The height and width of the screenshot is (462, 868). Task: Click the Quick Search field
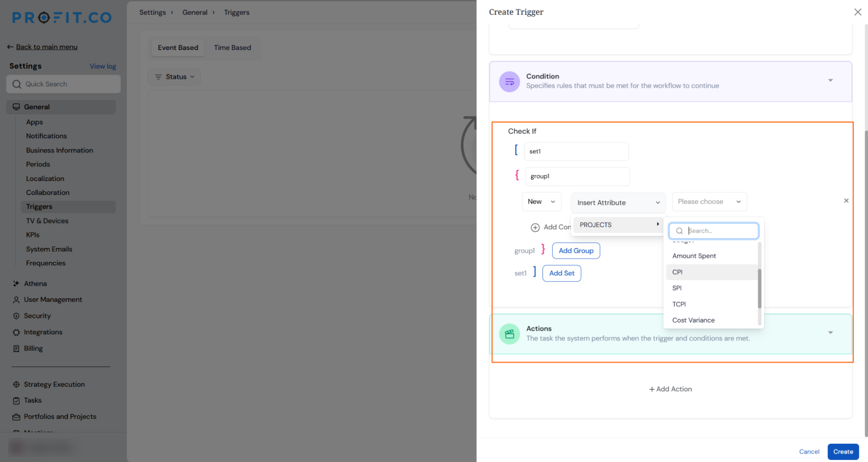(x=63, y=84)
